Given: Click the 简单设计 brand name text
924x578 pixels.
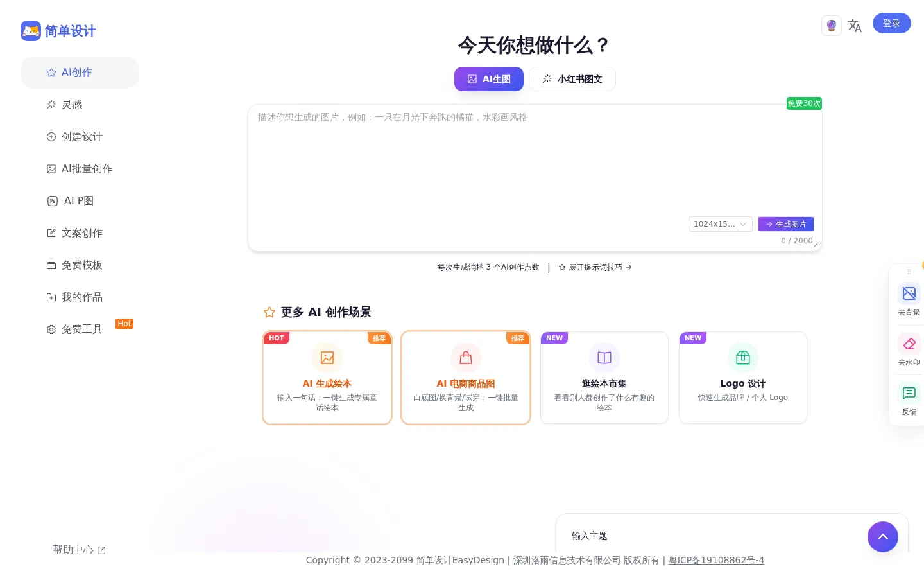Looking at the screenshot, I should [71, 31].
